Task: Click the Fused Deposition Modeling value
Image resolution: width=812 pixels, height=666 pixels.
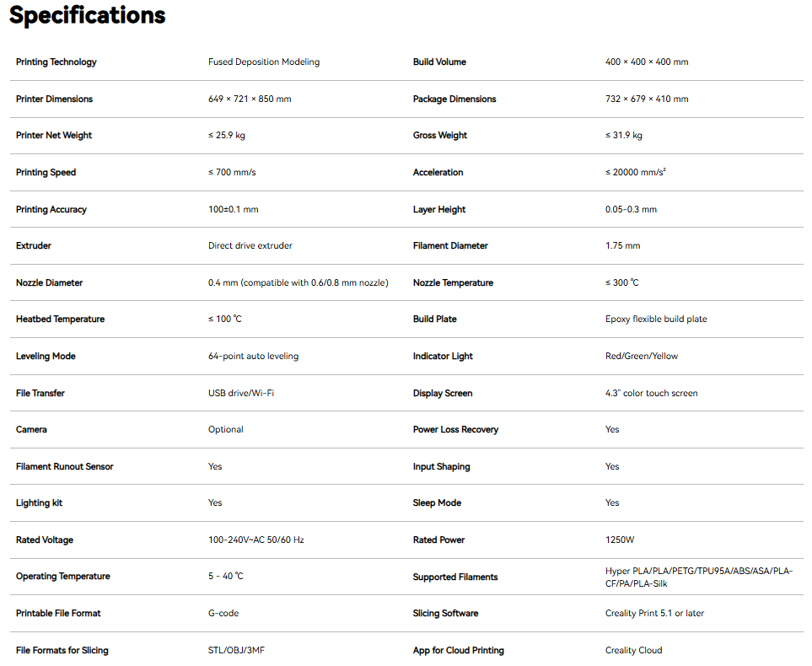Action: [x=264, y=62]
